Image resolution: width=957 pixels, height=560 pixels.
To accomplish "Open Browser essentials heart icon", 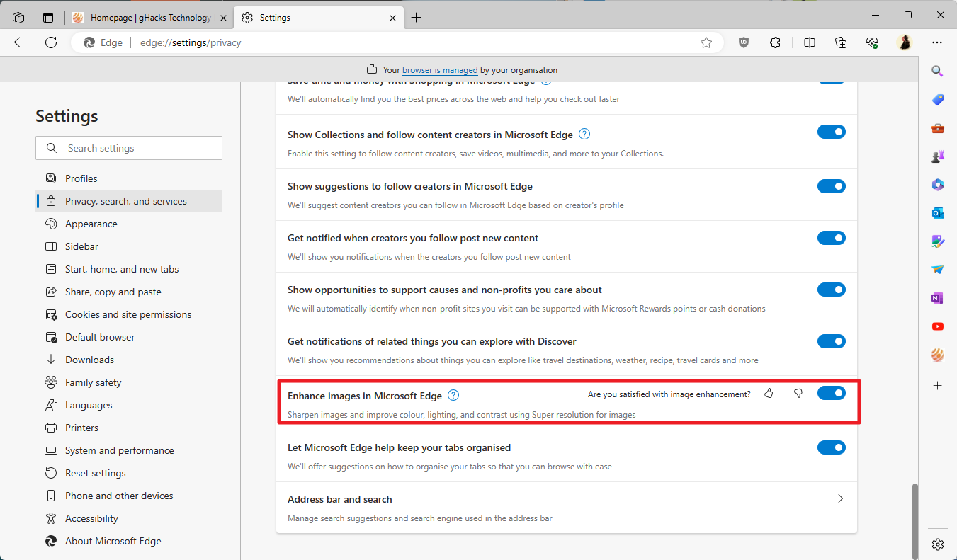I will (x=872, y=42).
